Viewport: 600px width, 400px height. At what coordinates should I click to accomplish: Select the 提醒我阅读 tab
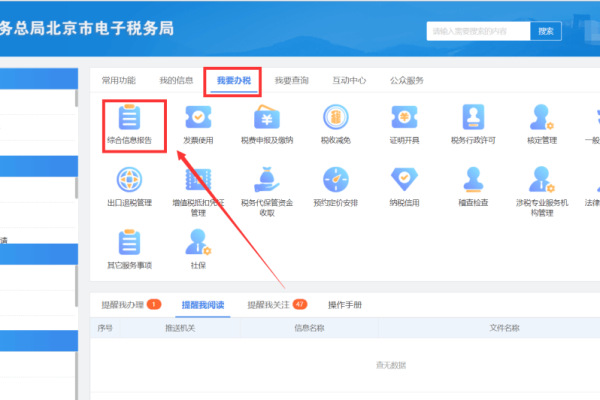203,305
